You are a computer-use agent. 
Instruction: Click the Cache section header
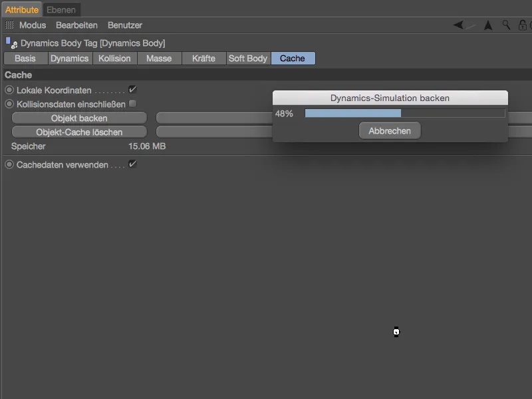tap(267, 75)
